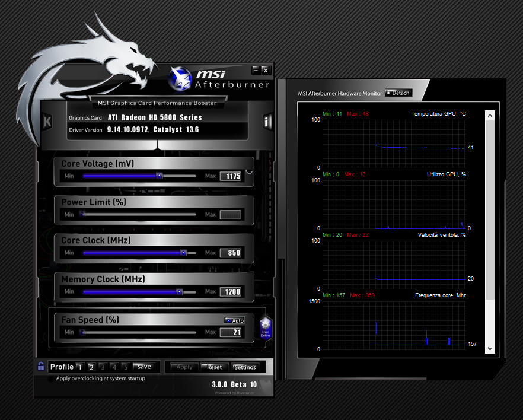Screen dimensions: 523x420
Task: Detach the Hardware Monitor panel
Action: [x=398, y=93]
